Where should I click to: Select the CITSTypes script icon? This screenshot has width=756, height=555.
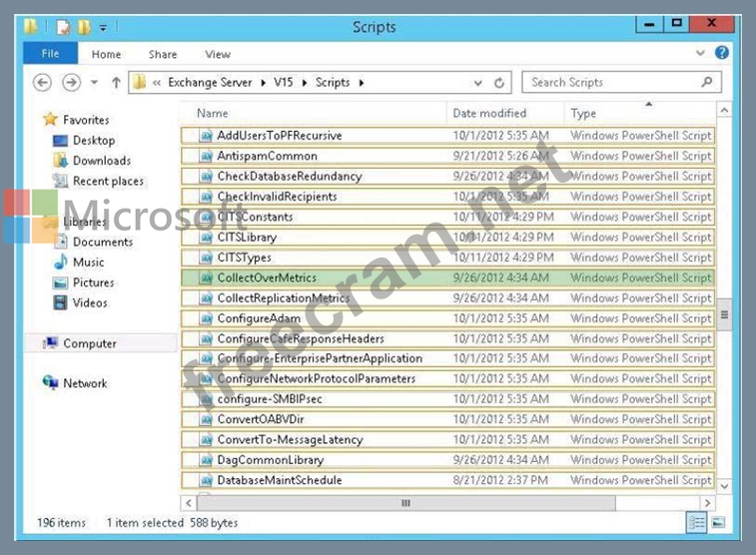(206, 258)
